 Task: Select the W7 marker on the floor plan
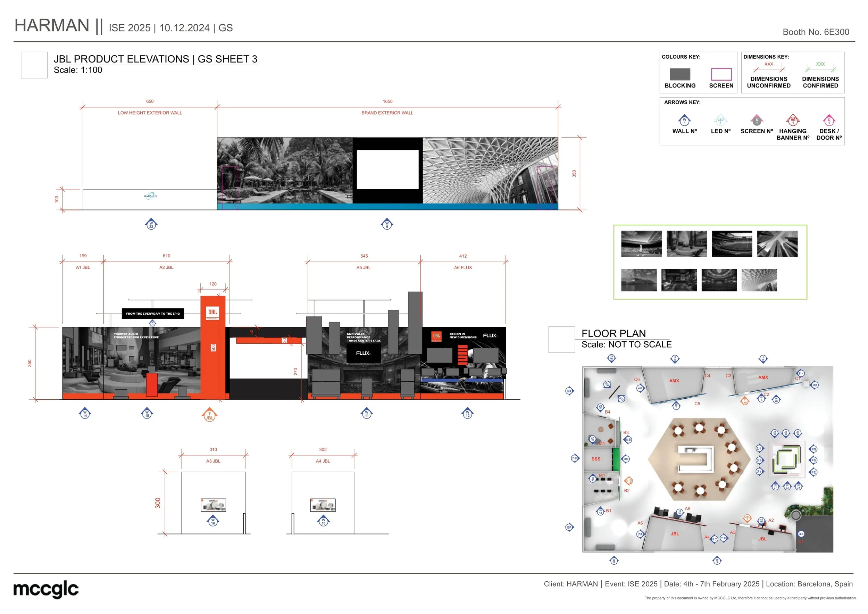coord(676,406)
